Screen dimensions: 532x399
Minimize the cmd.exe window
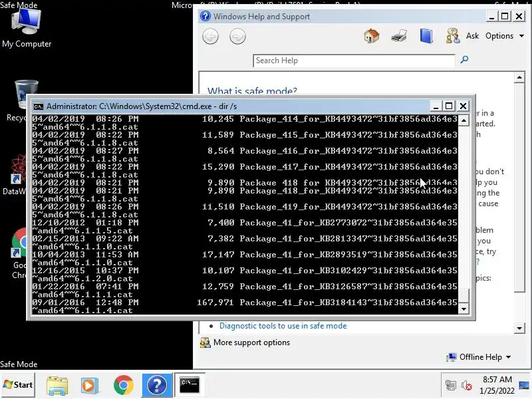(x=436, y=106)
